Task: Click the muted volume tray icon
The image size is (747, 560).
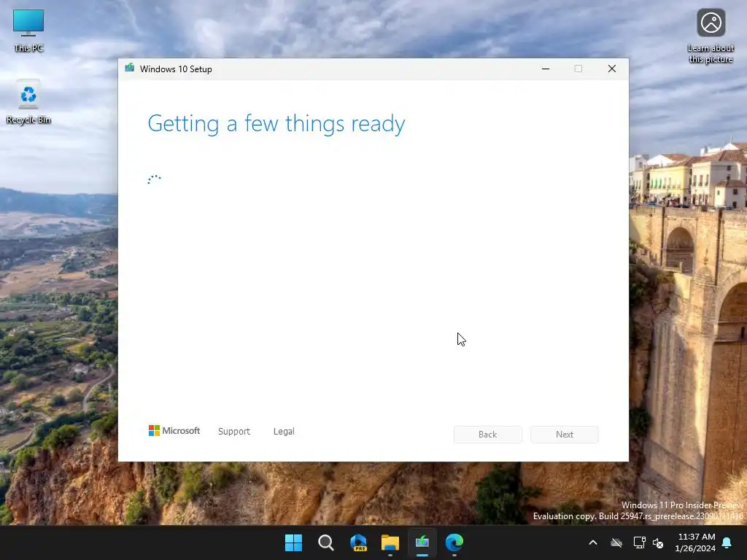Action: click(x=658, y=542)
